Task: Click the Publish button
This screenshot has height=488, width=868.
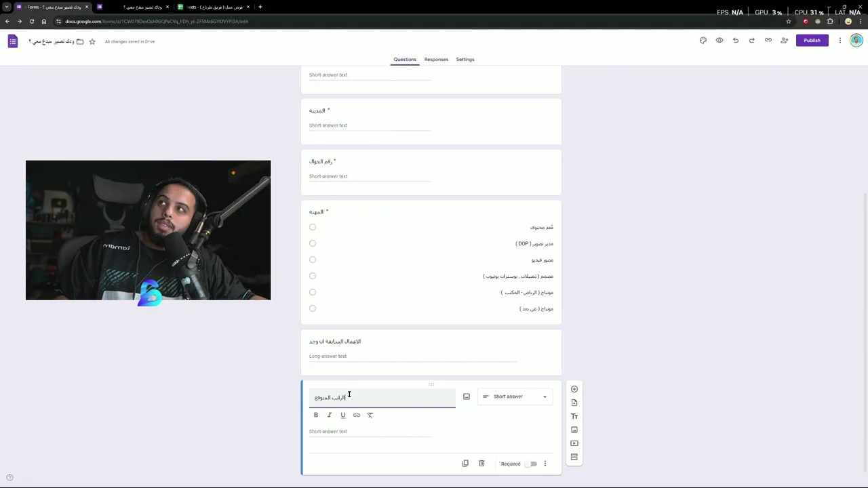Action: point(812,41)
